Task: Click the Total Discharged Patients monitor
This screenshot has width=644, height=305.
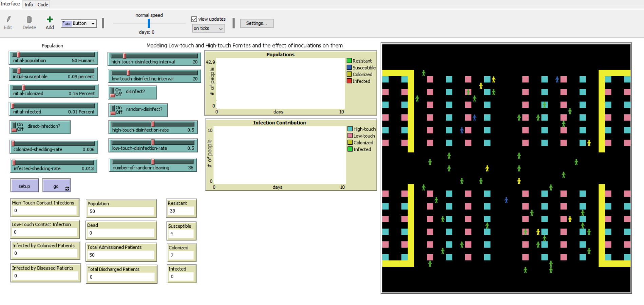Action: [121, 274]
